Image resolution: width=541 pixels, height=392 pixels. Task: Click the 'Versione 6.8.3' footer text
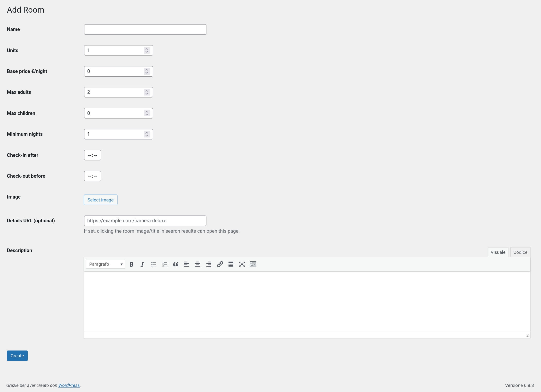click(x=519, y=385)
